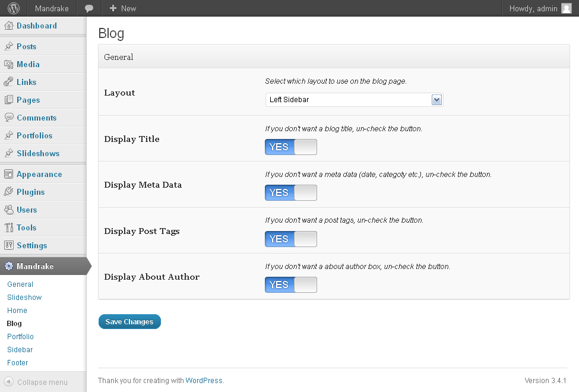
Task: Open the New content menu
Action: (123, 8)
